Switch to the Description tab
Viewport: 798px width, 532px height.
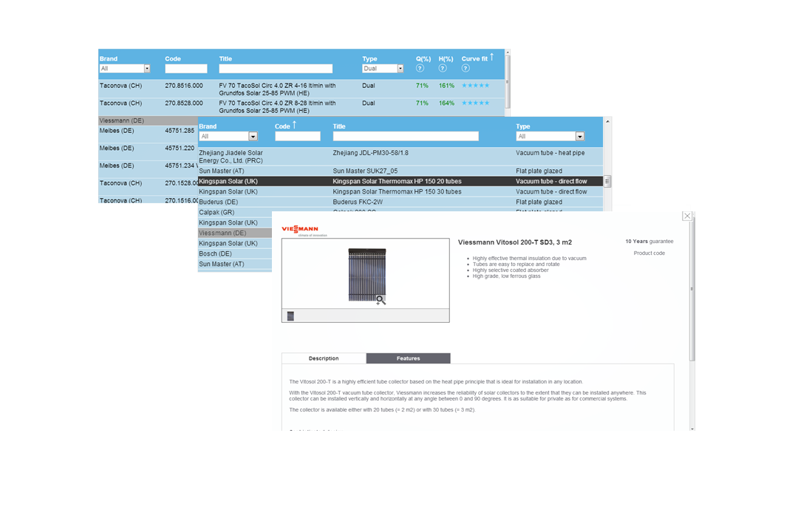(324, 358)
